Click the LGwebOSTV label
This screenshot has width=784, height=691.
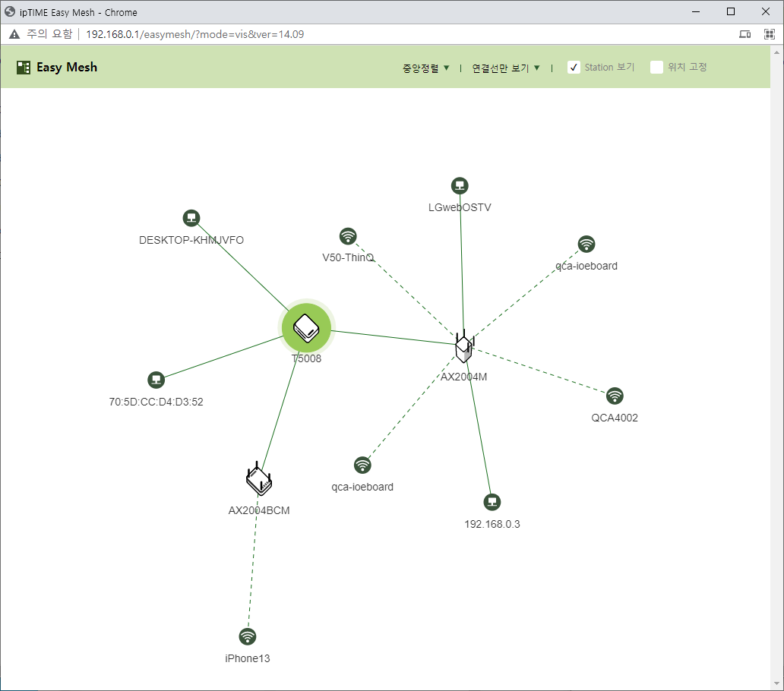click(460, 208)
